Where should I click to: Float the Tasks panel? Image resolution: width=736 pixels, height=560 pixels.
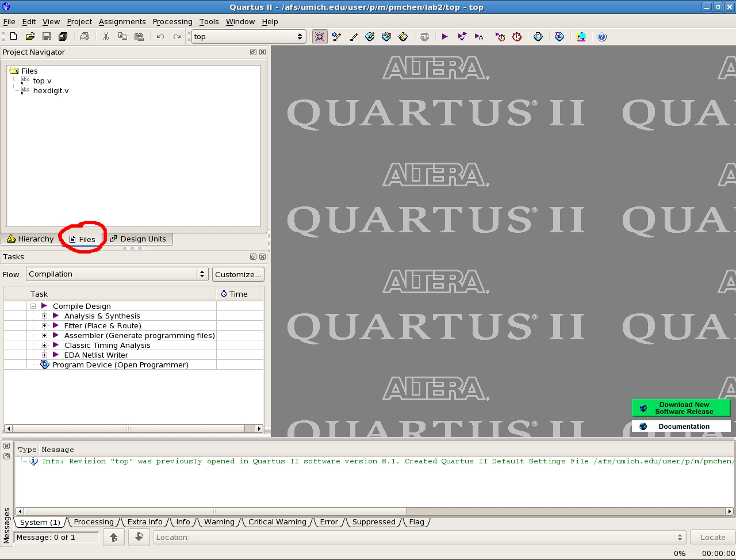tap(253, 256)
